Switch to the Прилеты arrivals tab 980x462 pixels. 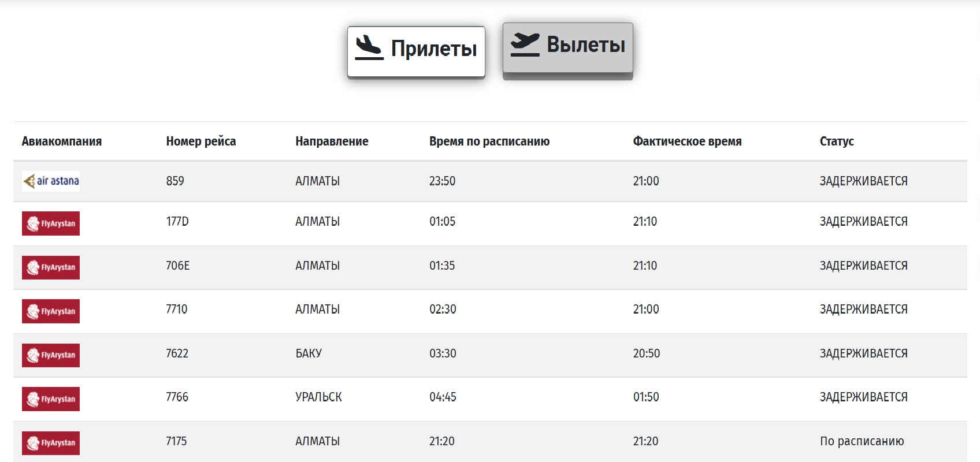pyautogui.click(x=416, y=51)
